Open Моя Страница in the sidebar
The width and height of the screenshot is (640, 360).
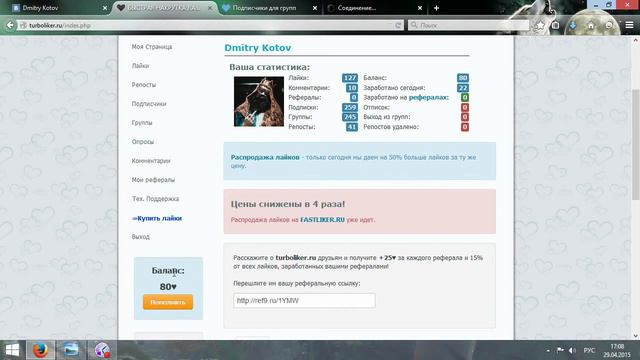coord(152,47)
